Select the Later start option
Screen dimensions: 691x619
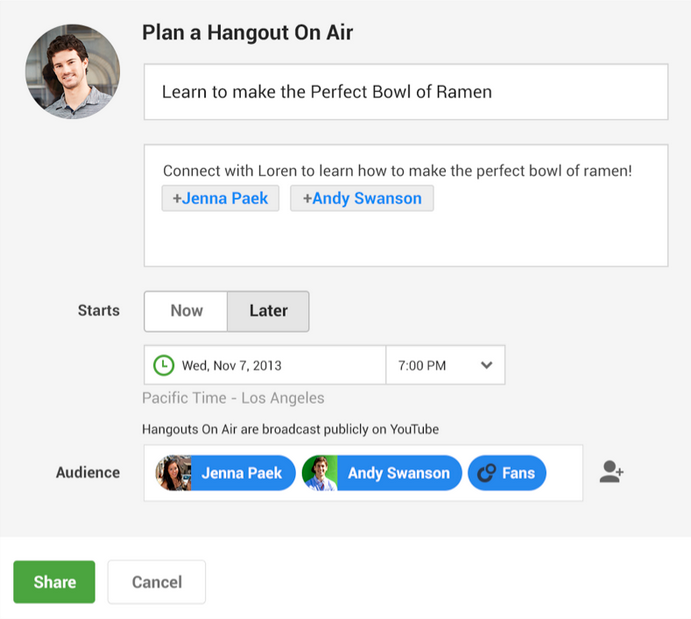click(x=268, y=311)
